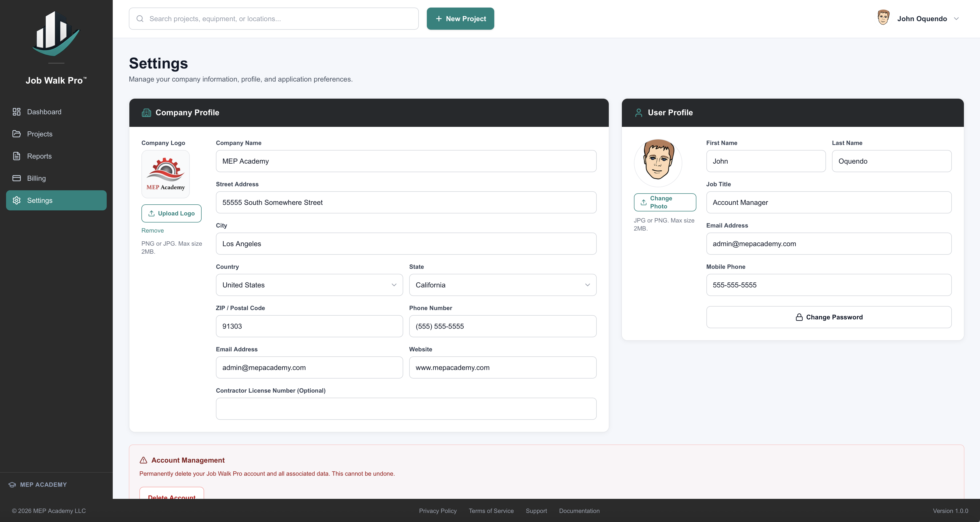Remove the company logo
This screenshot has height=522, width=980.
(x=153, y=231)
